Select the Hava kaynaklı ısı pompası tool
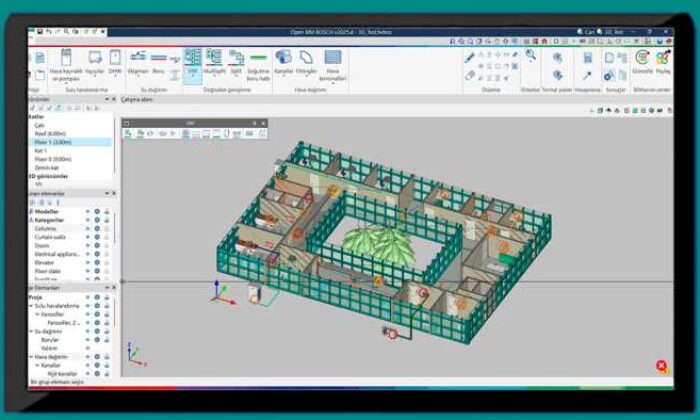The image size is (700, 420). coord(66,65)
